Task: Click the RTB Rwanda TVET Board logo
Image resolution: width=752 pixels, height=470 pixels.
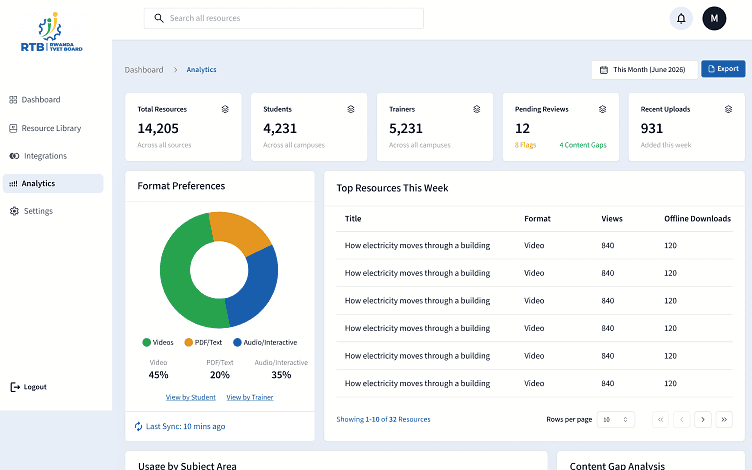Action: point(52,32)
